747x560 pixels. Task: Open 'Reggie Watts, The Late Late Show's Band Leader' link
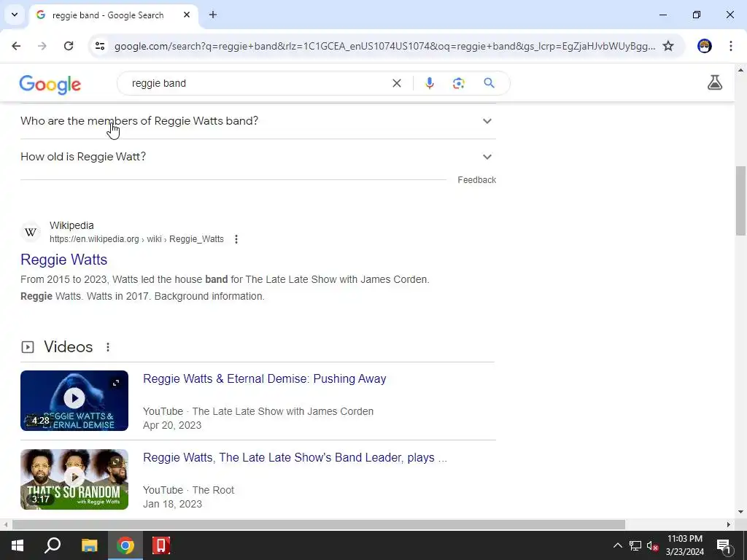click(295, 458)
